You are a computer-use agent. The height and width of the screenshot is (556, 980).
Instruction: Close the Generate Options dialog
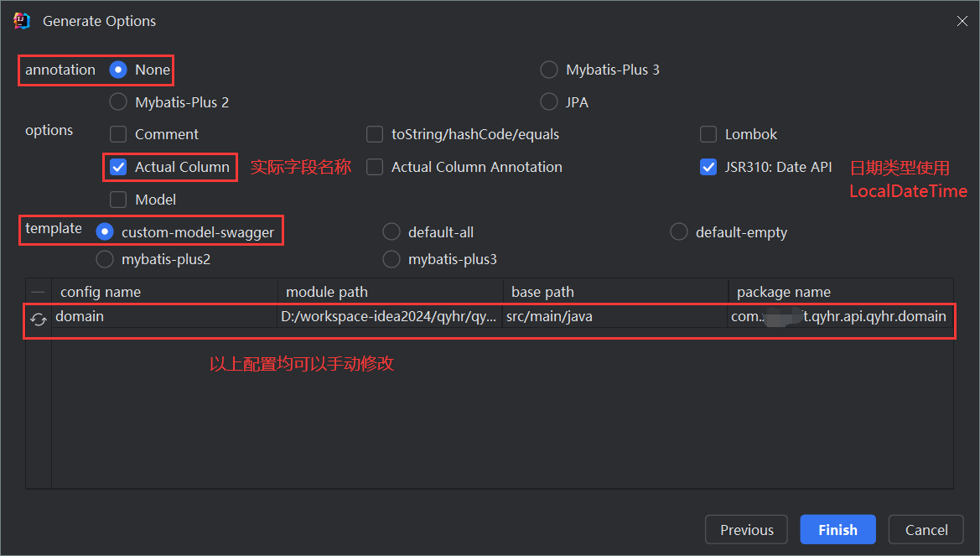pyautogui.click(x=962, y=21)
